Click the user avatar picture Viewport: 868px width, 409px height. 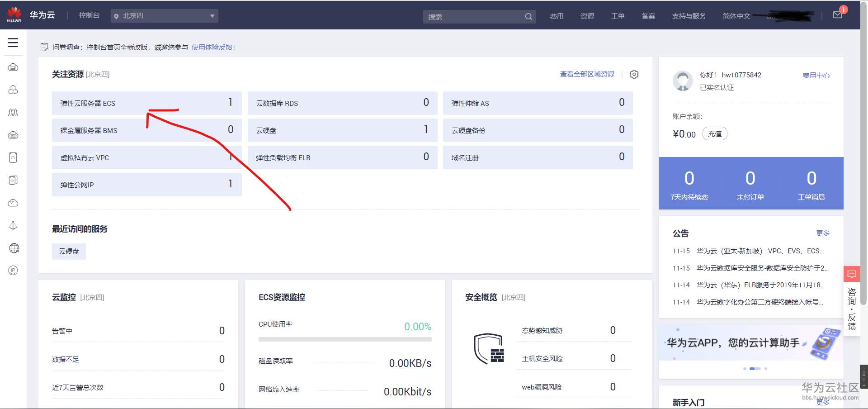[683, 81]
